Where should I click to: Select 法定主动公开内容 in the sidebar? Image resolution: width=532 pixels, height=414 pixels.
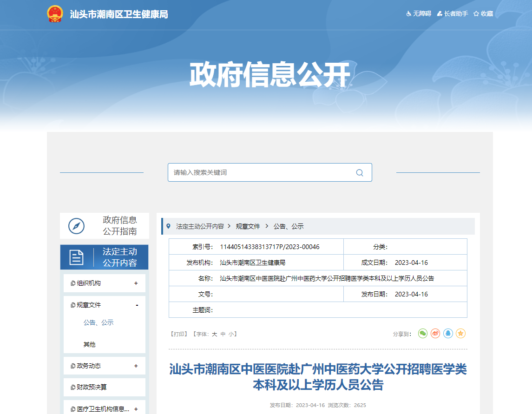click(x=105, y=257)
